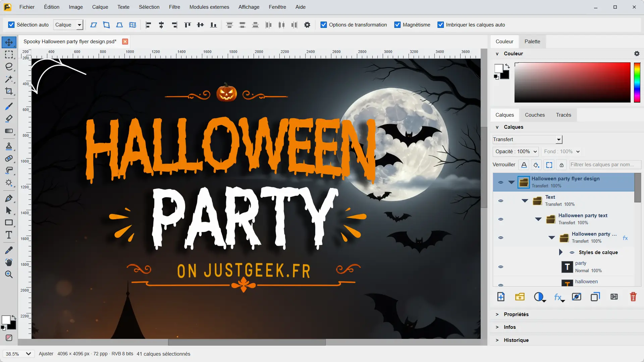This screenshot has height=362, width=644.
Task: Hide the Halloween party flyer design group
Action: pos(500,182)
